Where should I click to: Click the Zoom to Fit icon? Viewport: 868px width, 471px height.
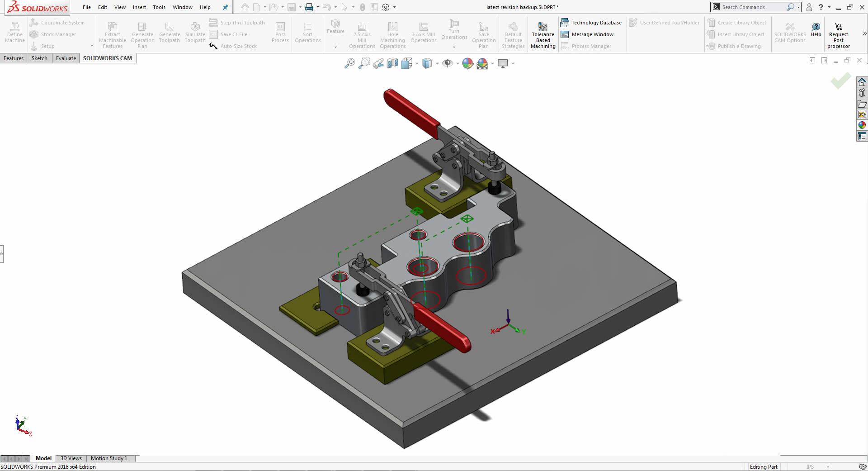click(x=349, y=64)
